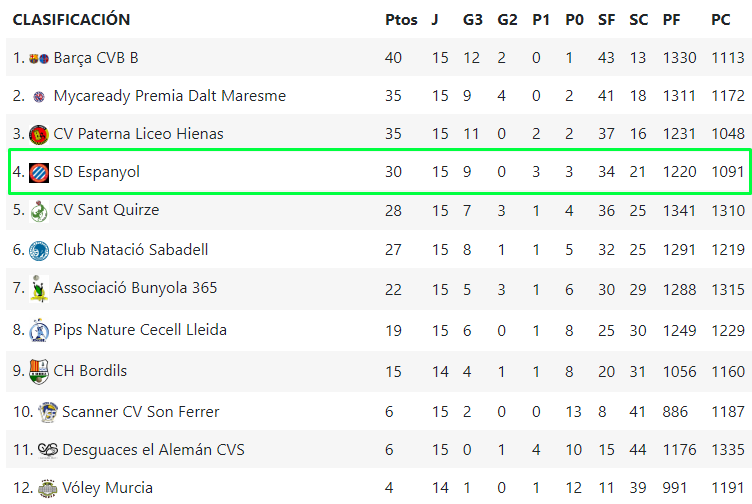The width and height of the screenshot is (752, 504).
Task: Click the CH Bordils team shield
Action: pos(39,371)
